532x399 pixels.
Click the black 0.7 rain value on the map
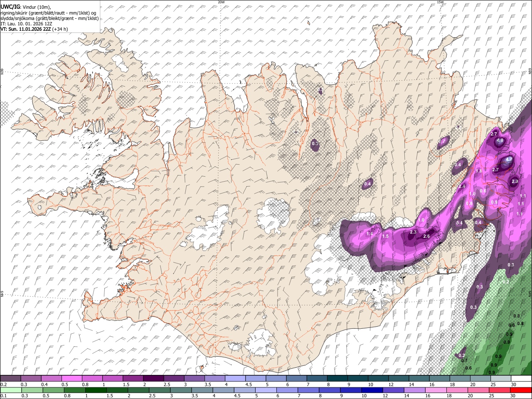click(x=464, y=360)
